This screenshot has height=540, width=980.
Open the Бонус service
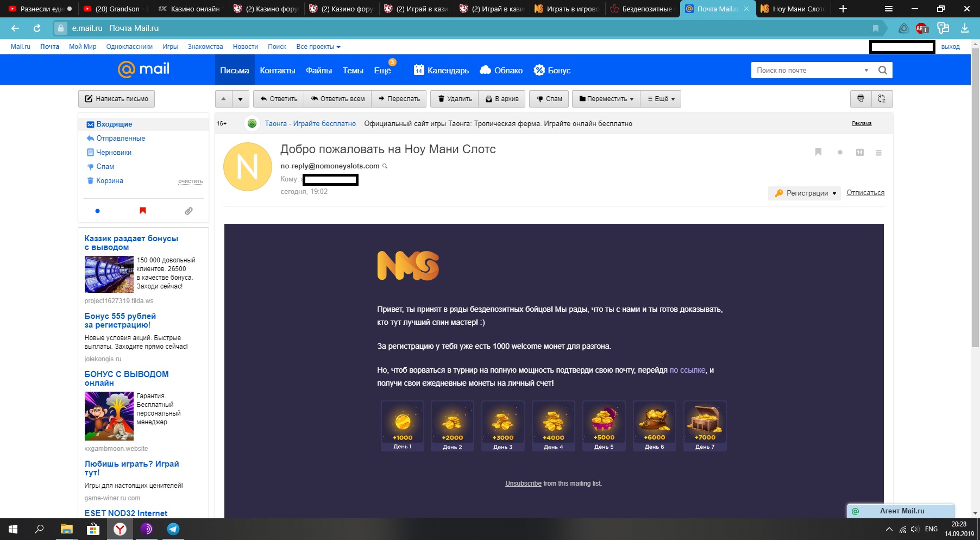(552, 70)
